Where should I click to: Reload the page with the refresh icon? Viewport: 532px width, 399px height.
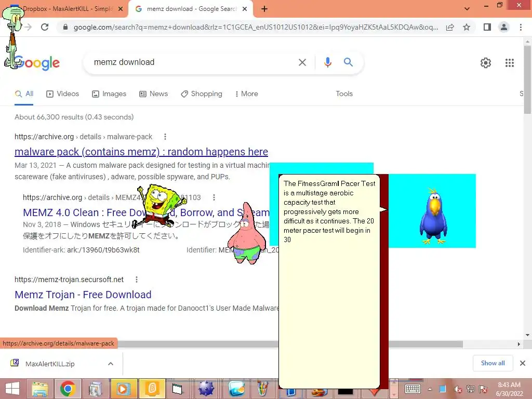point(45,27)
